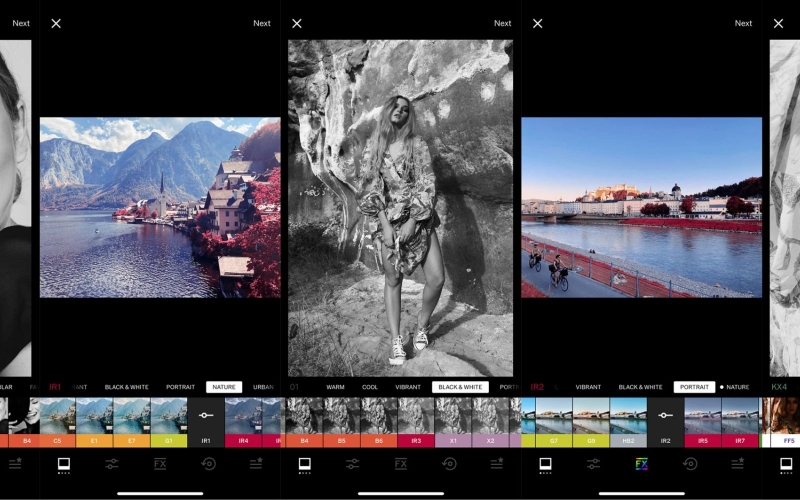Open recipes star-list icon on lake village screen
This screenshot has height=500, width=800.
point(256,463)
